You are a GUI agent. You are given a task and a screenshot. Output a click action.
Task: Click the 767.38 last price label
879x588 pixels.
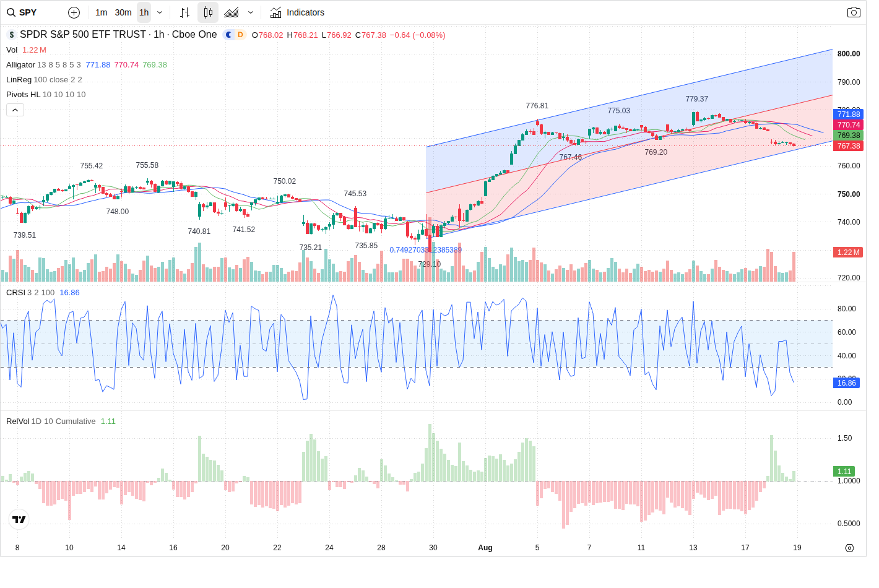[849, 146]
